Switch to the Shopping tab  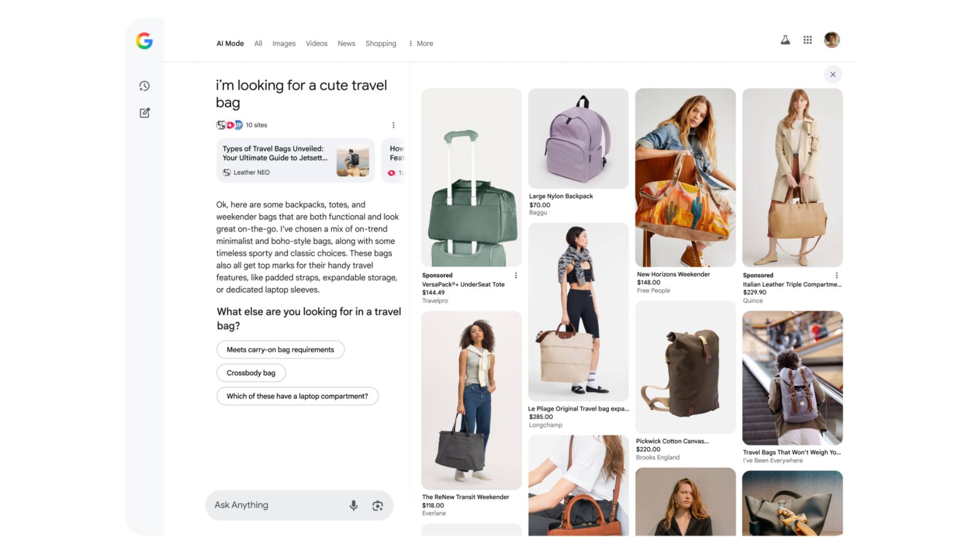coord(380,44)
